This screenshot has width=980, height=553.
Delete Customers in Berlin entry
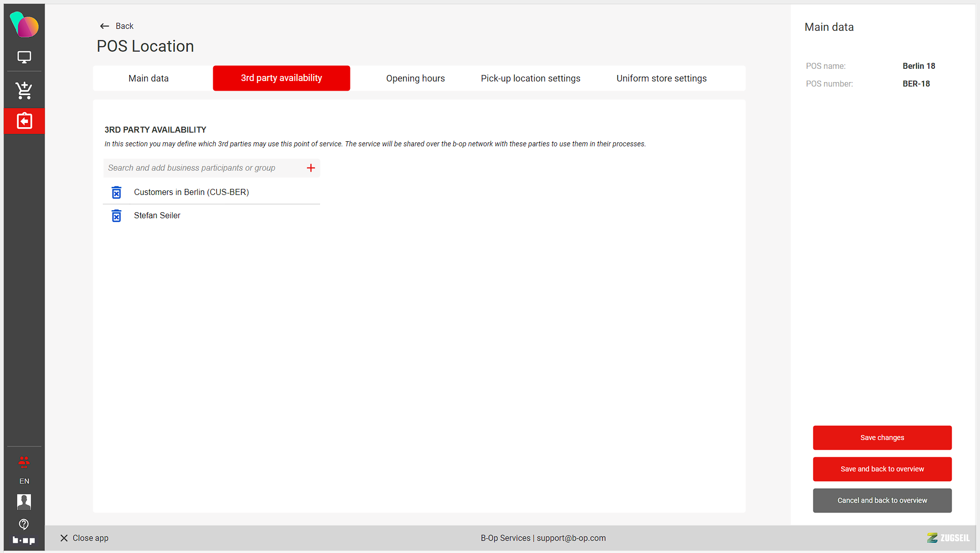click(x=116, y=192)
